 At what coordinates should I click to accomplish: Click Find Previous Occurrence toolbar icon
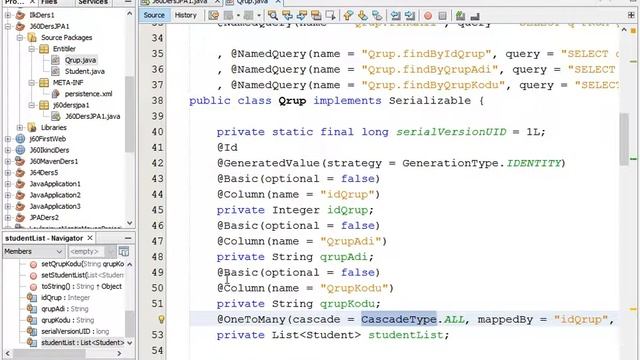click(x=287, y=16)
